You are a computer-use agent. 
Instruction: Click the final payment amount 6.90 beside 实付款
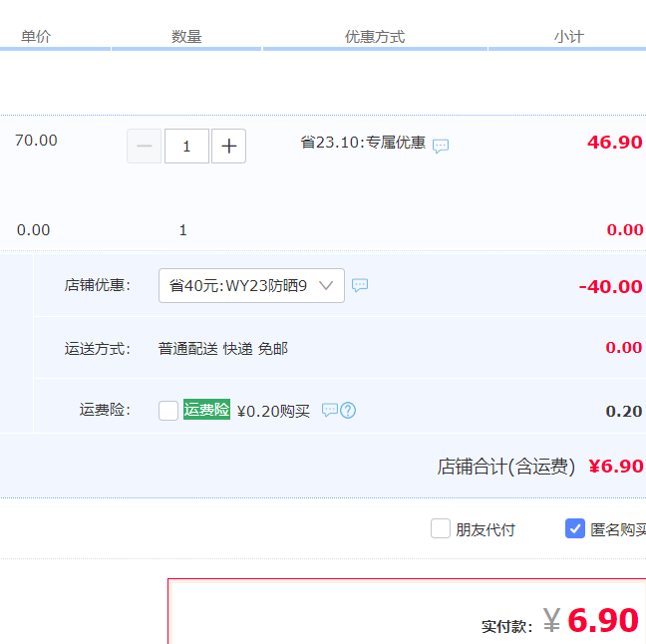603,620
